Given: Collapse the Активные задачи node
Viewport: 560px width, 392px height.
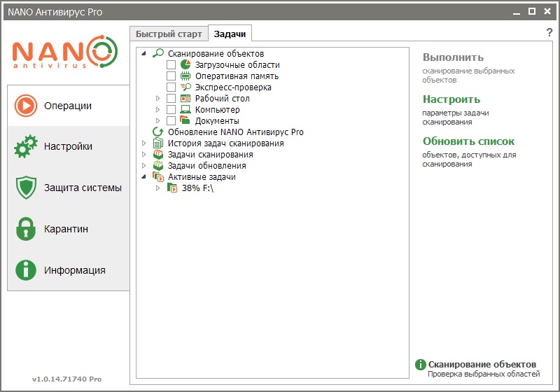Looking at the screenshot, I should tap(144, 176).
